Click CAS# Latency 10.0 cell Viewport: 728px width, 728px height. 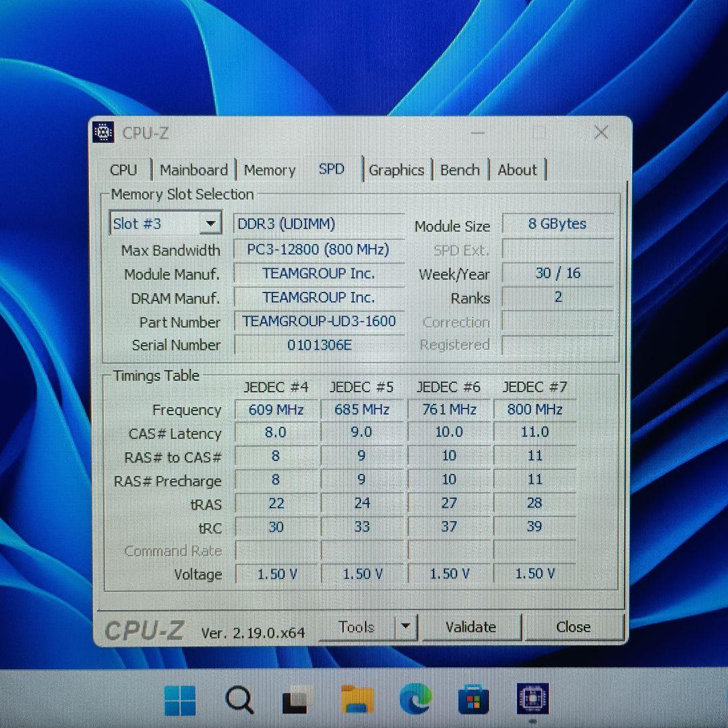449,432
